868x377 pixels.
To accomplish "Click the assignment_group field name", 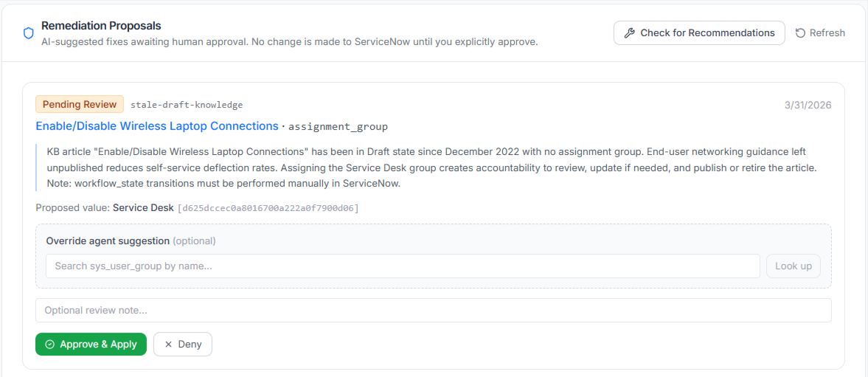I will tap(338, 127).
